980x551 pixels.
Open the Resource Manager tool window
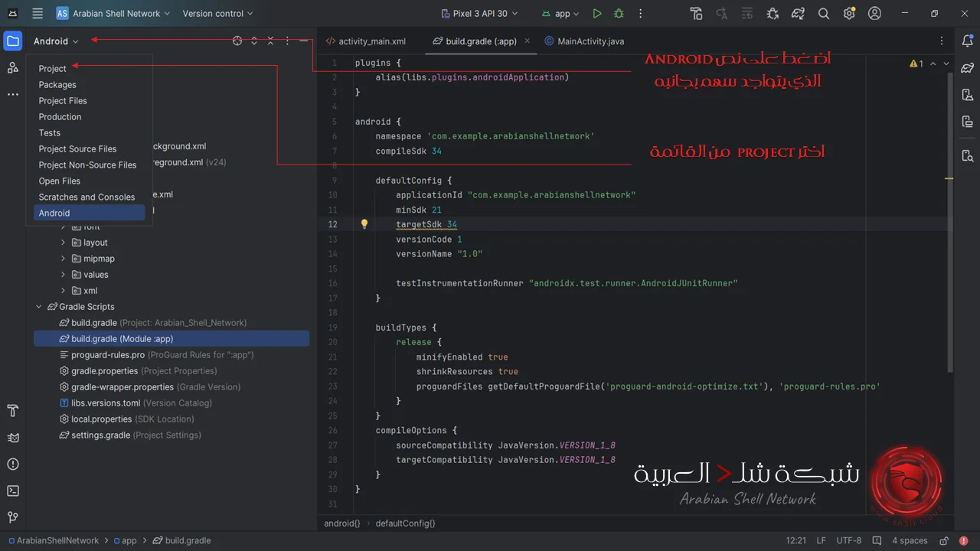(13, 68)
